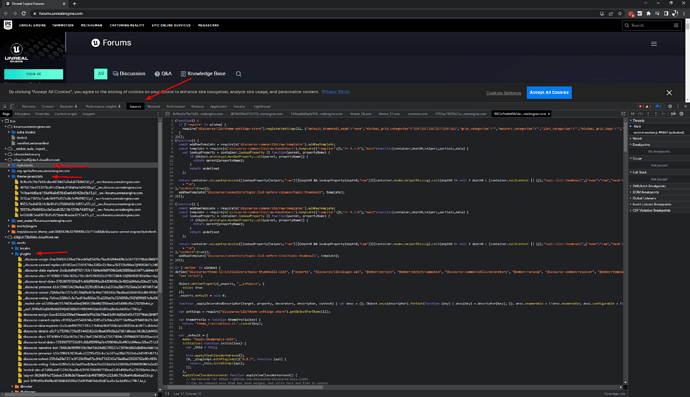This screenshot has height=397, width=690.
Task: Switch to Snippets navigator tab
Action: (x=88, y=114)
